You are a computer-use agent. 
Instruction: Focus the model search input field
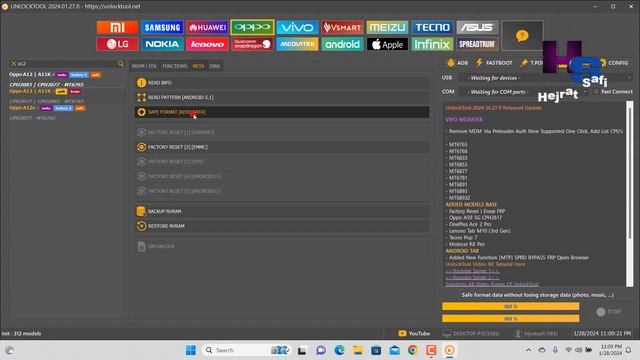click(x=67, y=64)
